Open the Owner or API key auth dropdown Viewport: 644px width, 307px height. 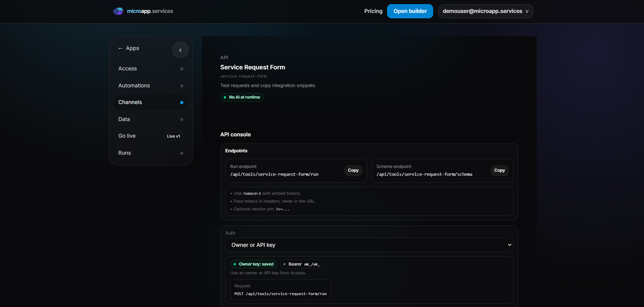tap(369, 245)
